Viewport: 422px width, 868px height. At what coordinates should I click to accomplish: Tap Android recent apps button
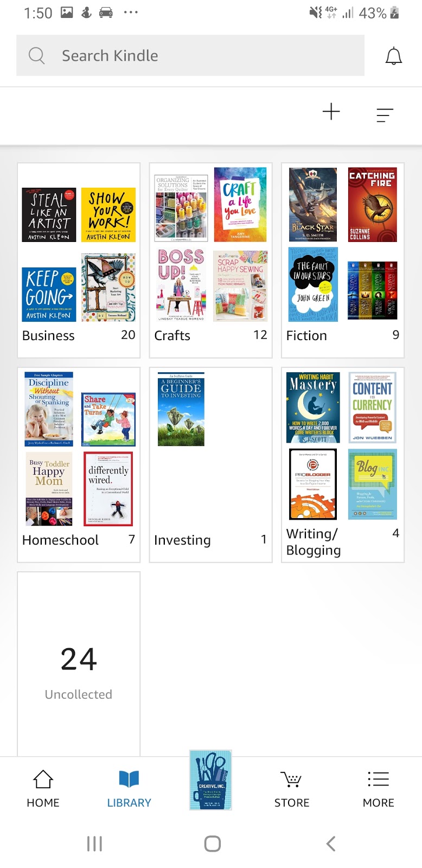point(94,844)
